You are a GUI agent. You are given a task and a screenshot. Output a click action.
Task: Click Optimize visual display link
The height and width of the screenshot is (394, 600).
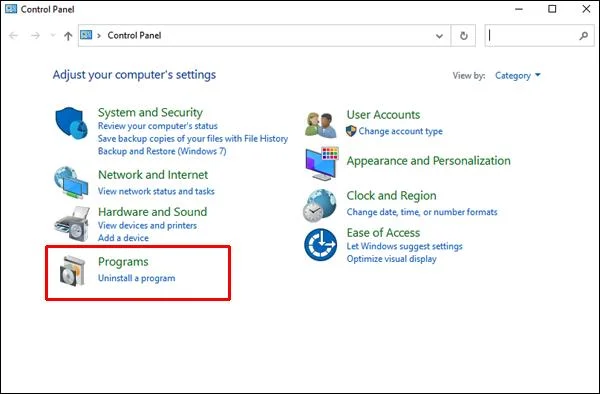click(391, 259)
